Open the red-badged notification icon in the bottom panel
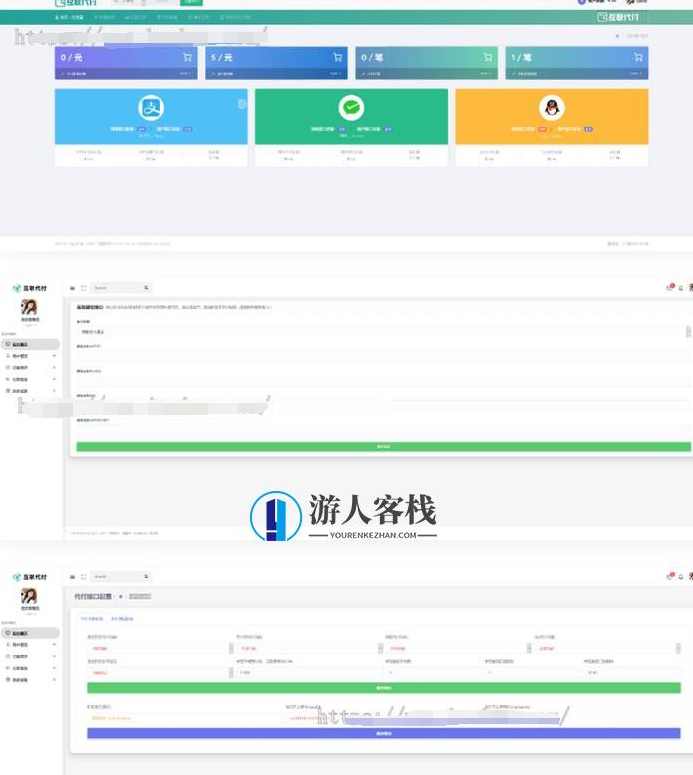Viewport: 693px width, 775px height. [670, 576]
